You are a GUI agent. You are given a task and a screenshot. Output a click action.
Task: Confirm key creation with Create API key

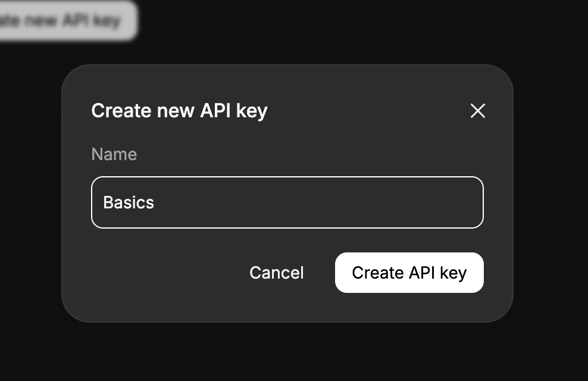[x=409, y=273]
